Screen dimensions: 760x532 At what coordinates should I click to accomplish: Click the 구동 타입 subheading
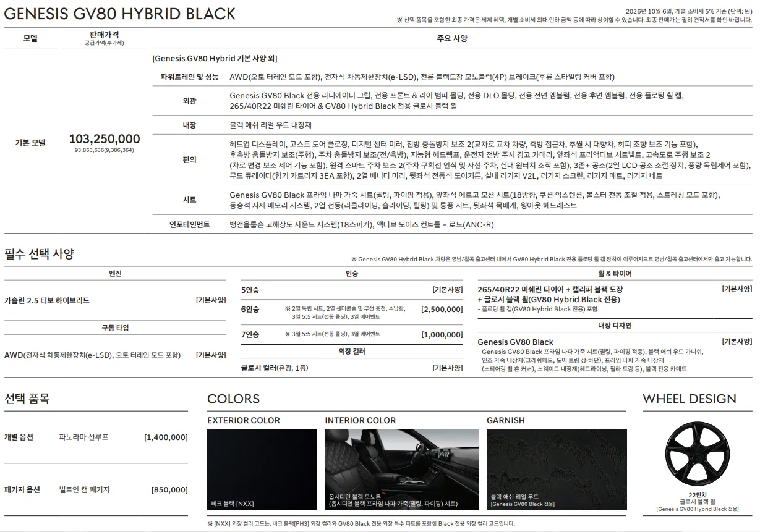point(115,327)
